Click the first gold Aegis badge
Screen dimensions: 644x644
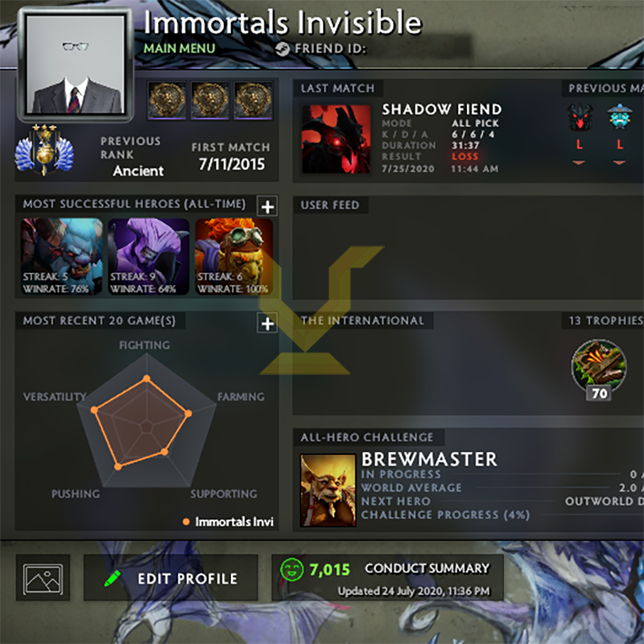(x=167, y=100)
